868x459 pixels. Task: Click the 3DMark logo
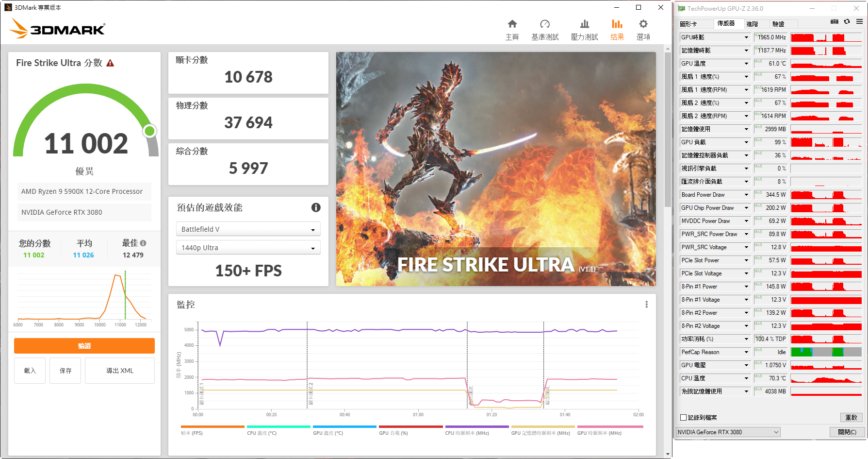tap(57, 29)
